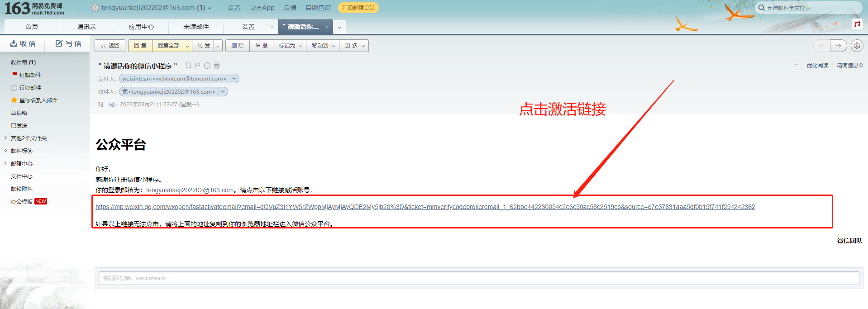Click the music note icon
The image size is (868, 309).
[x=857, y=24]
